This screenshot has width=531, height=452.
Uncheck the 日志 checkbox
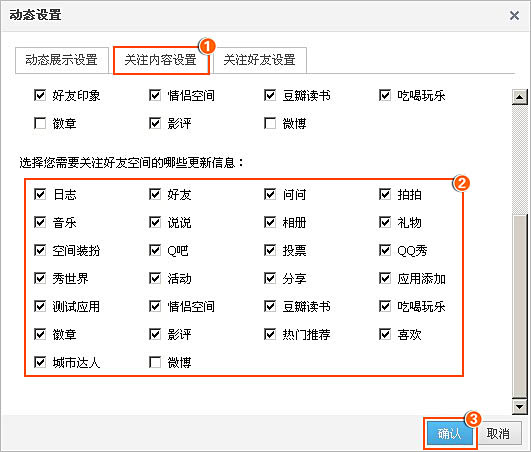coord(40,194)
